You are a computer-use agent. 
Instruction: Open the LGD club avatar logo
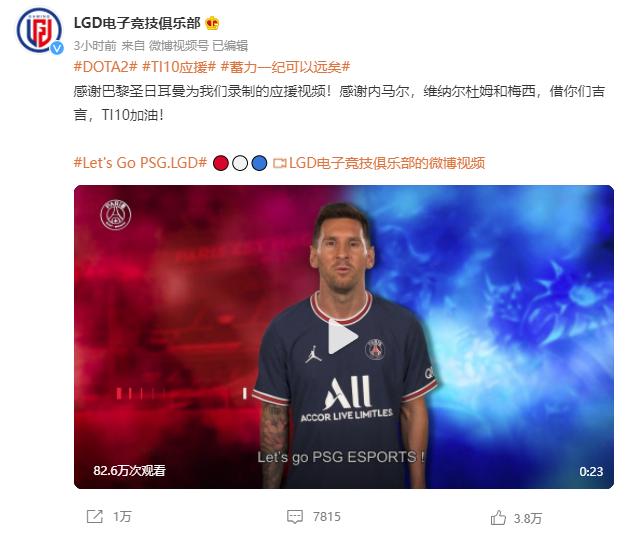click(x=39, y=30)
